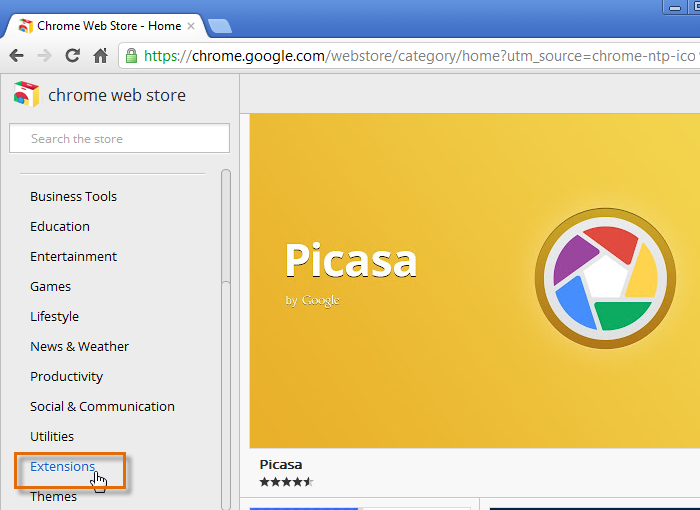700x510 pixels.
Task: Reload the page with the refresh icon
Action: 72,55
